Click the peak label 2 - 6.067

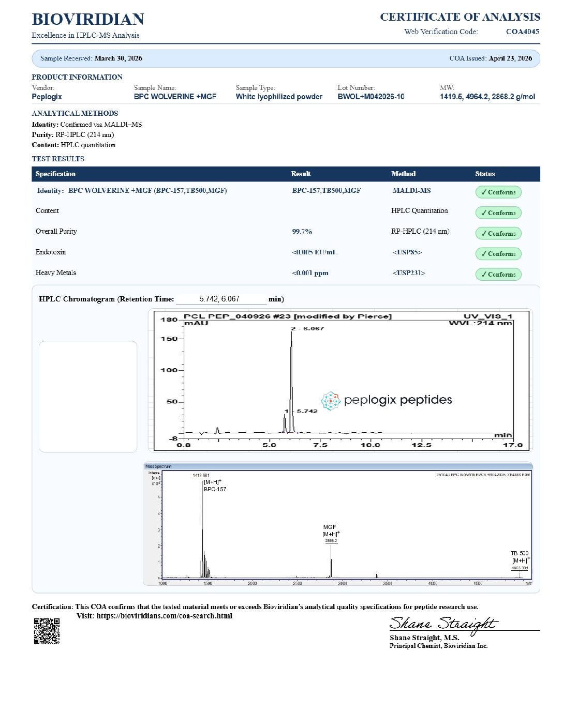307,328
